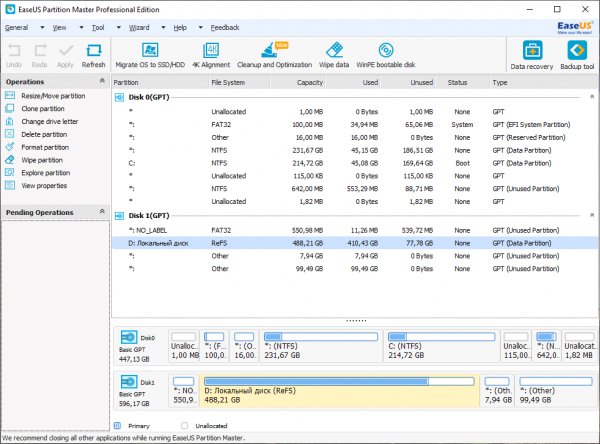The image size is (600, 444).
Task: Select C: (NTFS) block in disk map
Action: 441,346
